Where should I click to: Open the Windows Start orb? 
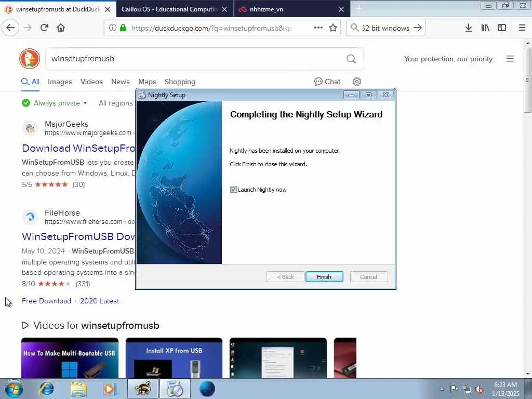point(14,389)
